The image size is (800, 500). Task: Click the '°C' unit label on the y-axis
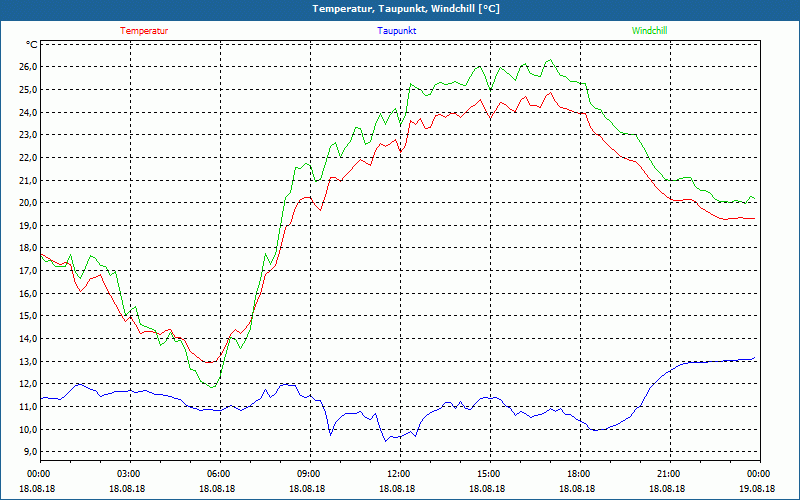32,44
